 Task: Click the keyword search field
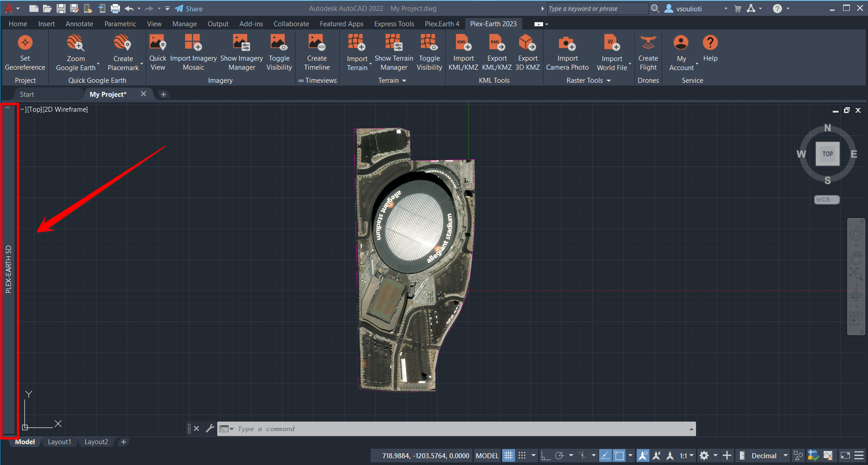[597, 9]
